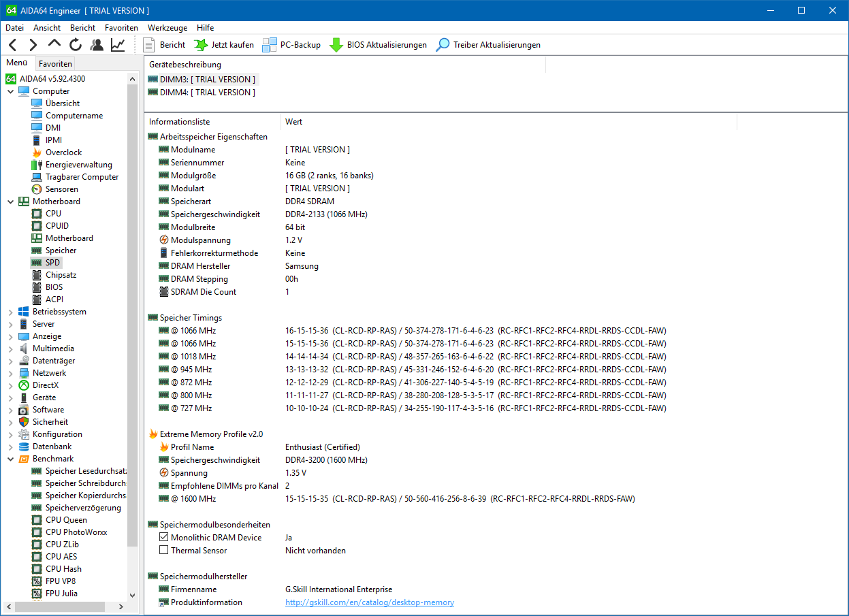
Task: Click the Software tree icon
Action: coord(24,410)
